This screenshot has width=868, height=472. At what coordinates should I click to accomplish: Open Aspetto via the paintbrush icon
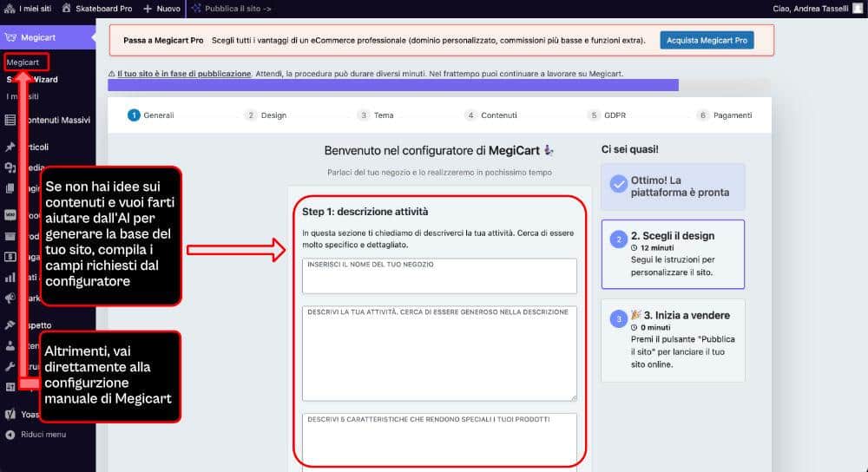10,324
